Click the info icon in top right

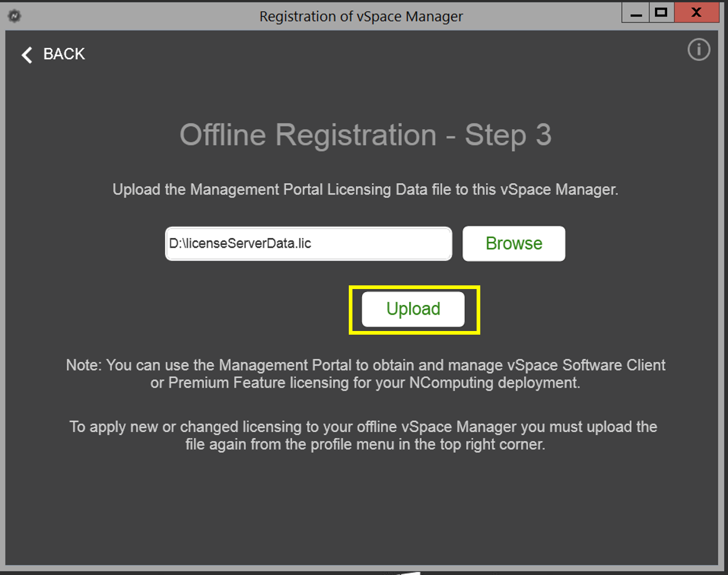pyautogui.click(x=698, y=50)
